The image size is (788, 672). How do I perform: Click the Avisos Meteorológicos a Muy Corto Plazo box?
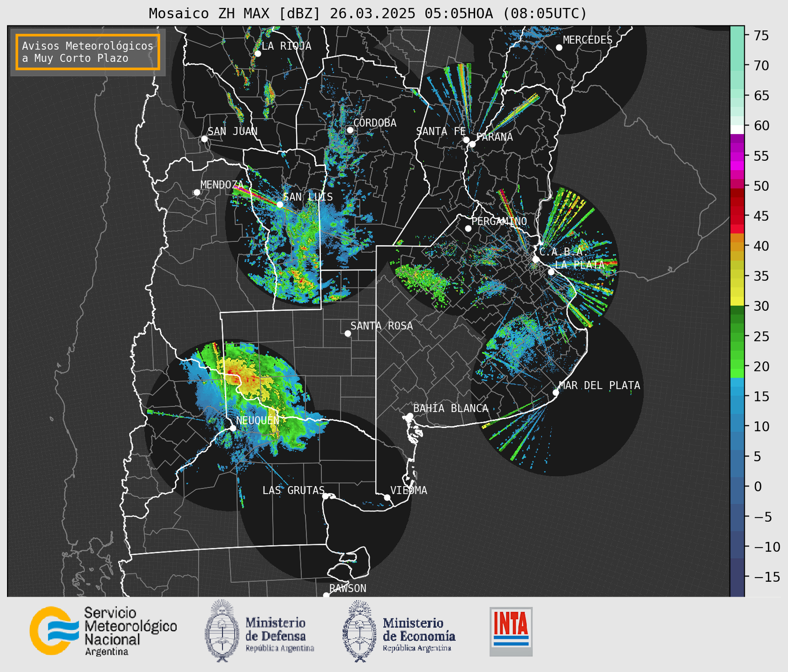pos(88,52)
